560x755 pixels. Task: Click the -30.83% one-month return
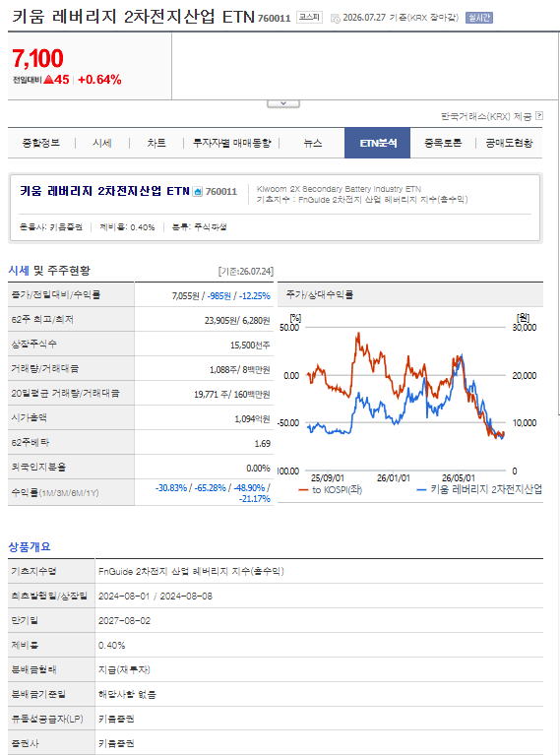coord(171,488)
